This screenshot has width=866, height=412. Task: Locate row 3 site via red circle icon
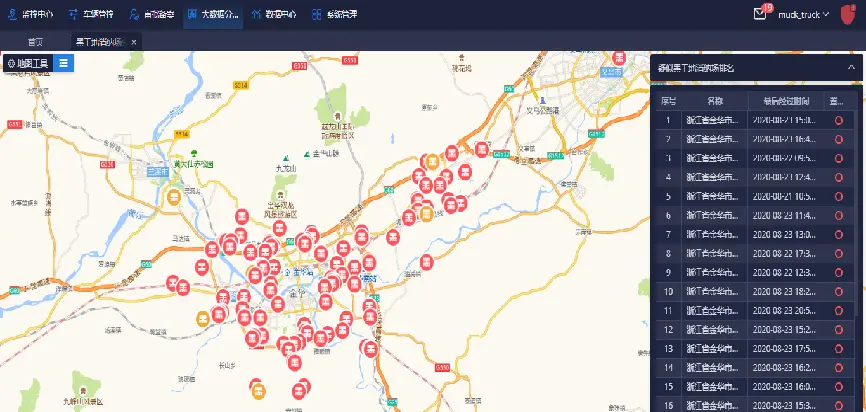838,159
